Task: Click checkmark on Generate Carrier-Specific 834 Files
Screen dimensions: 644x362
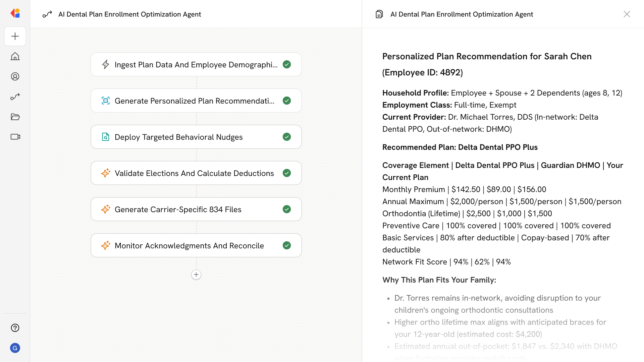Action: (287, 209)
